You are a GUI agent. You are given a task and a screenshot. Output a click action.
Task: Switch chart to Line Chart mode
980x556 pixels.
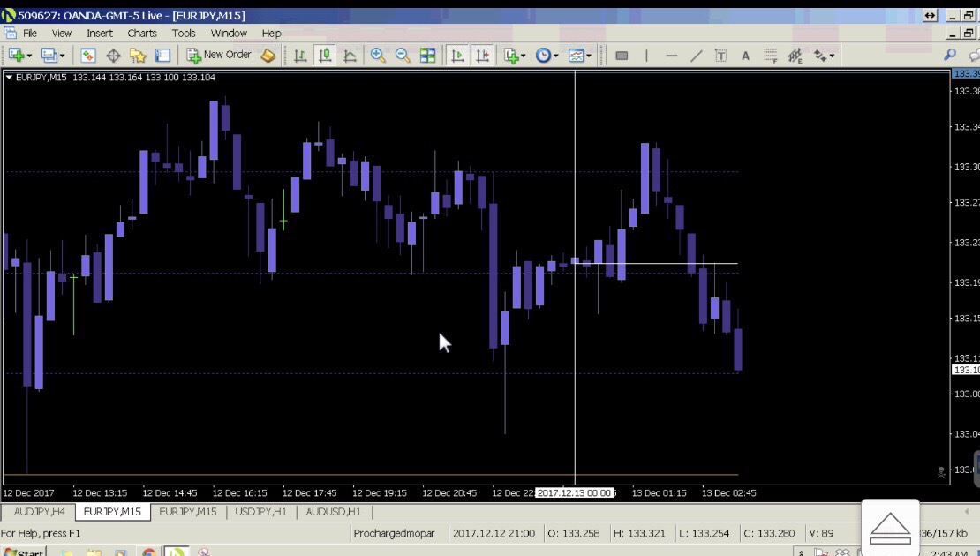[350, 56]
